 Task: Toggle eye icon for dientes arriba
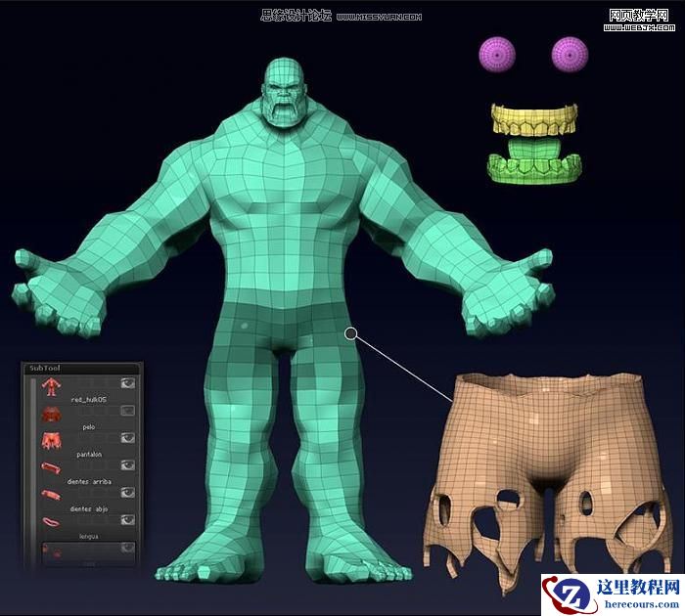point(127,465)
